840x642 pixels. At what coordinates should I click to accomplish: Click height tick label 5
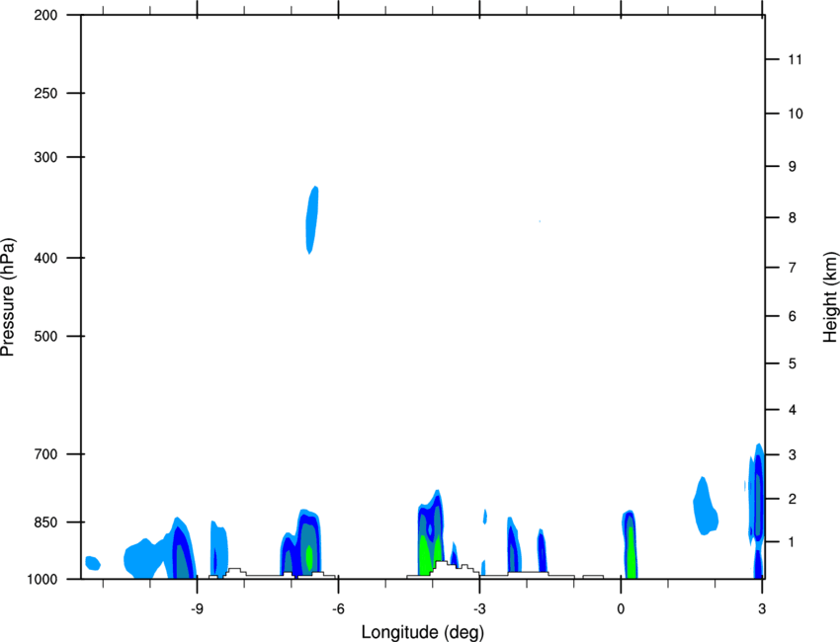793,364
